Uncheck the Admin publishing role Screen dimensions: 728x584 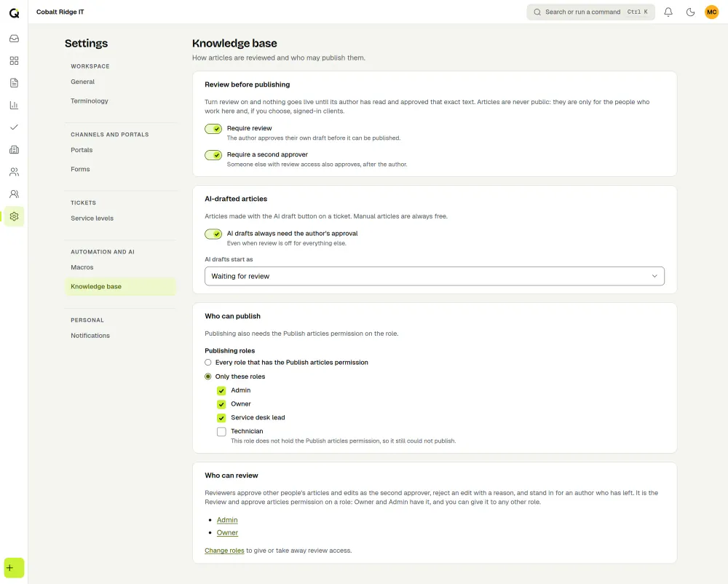coord(221,391)
